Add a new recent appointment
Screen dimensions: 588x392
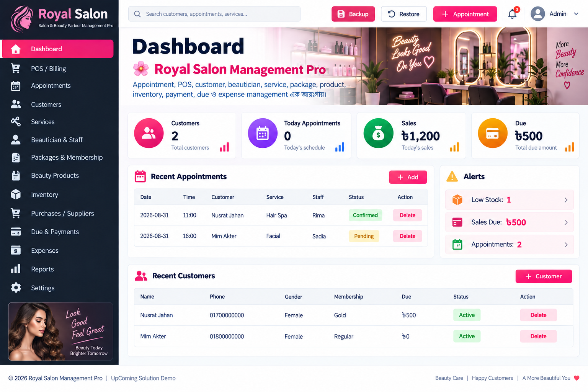[x=408, y=177]
